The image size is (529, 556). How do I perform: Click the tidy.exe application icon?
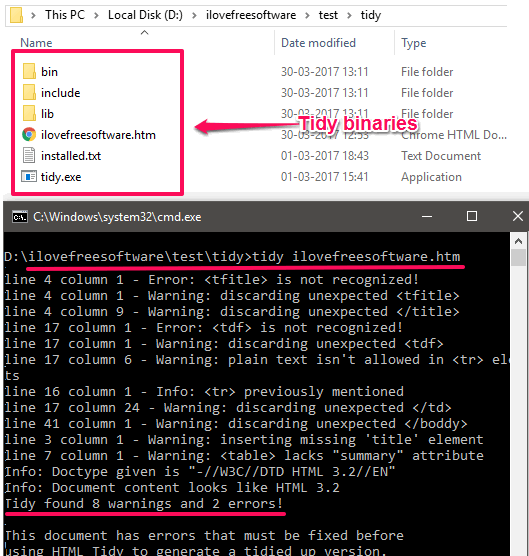(29, 176)
